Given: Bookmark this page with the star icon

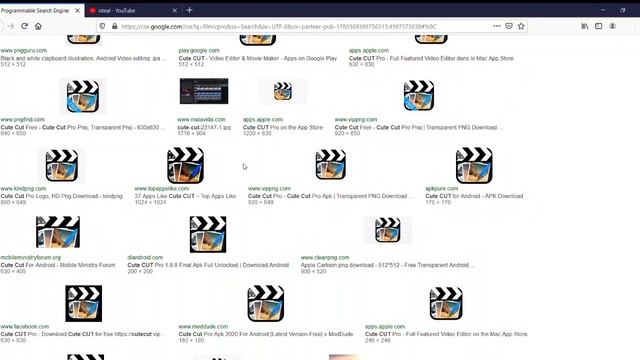Looking at the screenshot, I should [x=521, y=26].
